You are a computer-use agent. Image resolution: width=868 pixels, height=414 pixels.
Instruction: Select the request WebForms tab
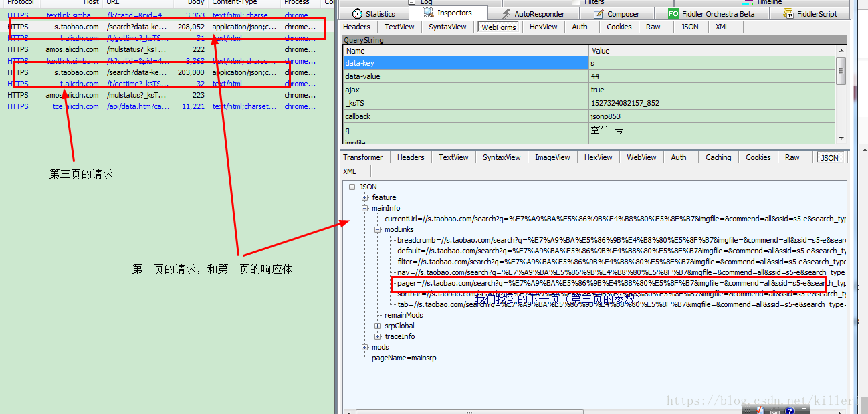pyautogui.click(x=499, y=27)
